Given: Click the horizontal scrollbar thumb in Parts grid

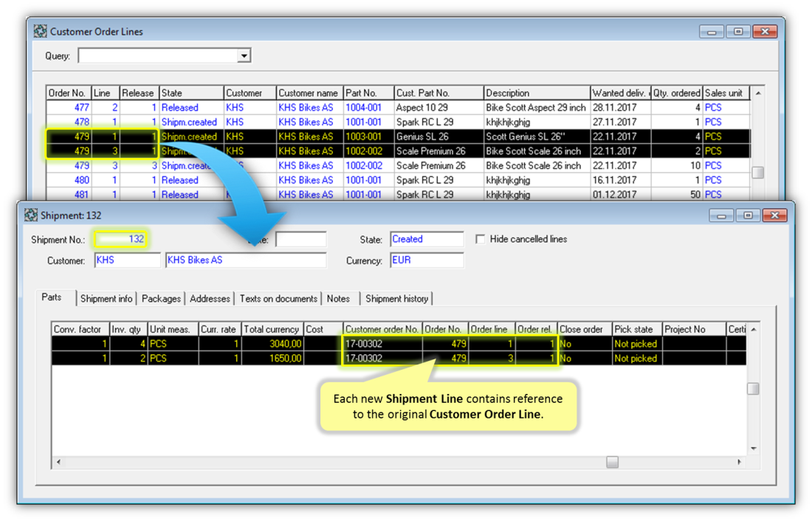Looking at the screenshot, I should [x=612, y=462].
